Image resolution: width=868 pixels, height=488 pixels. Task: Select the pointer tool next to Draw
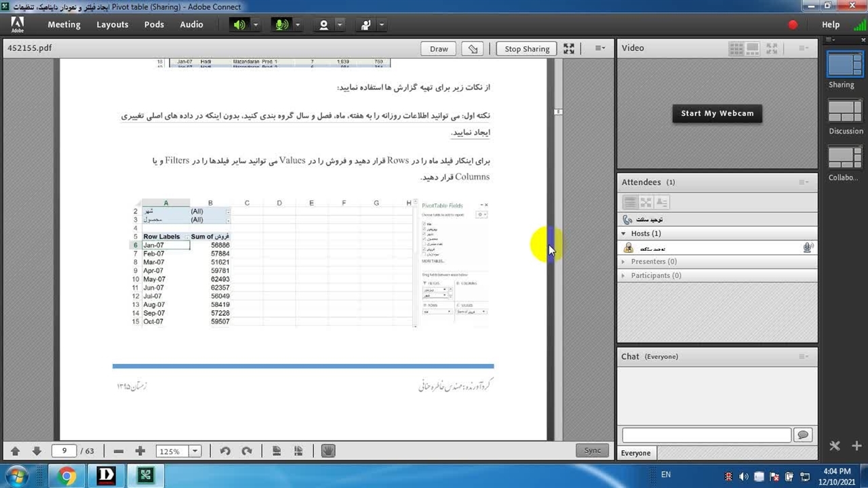(x=473, y=49)
